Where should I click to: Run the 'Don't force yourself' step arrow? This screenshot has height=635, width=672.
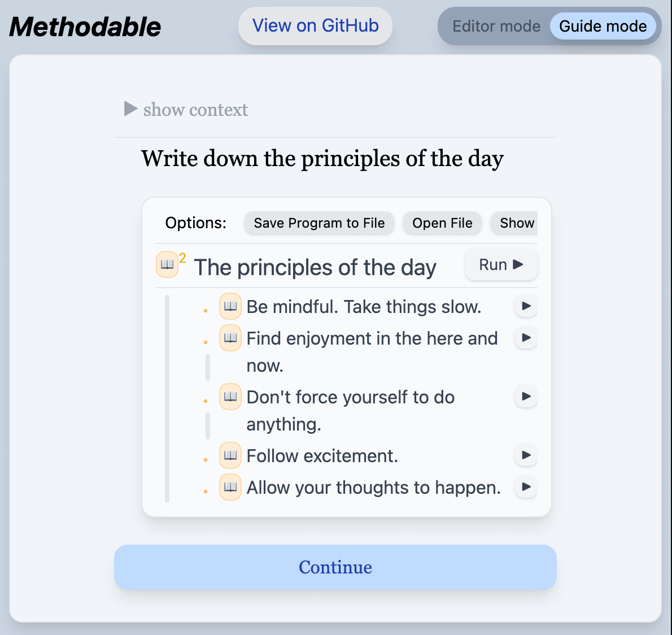point(526,397)
